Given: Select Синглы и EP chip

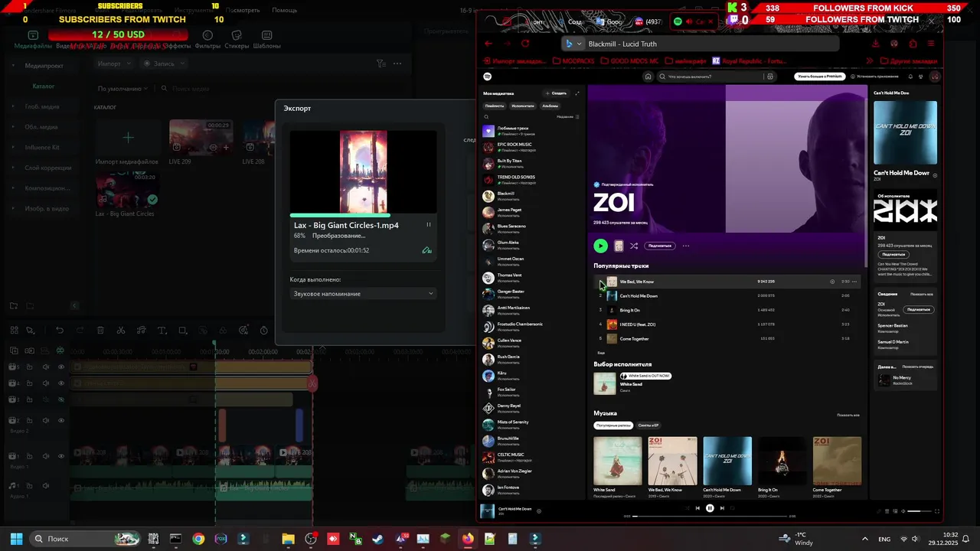Looking at the screenshot, I should coord(648,425).
